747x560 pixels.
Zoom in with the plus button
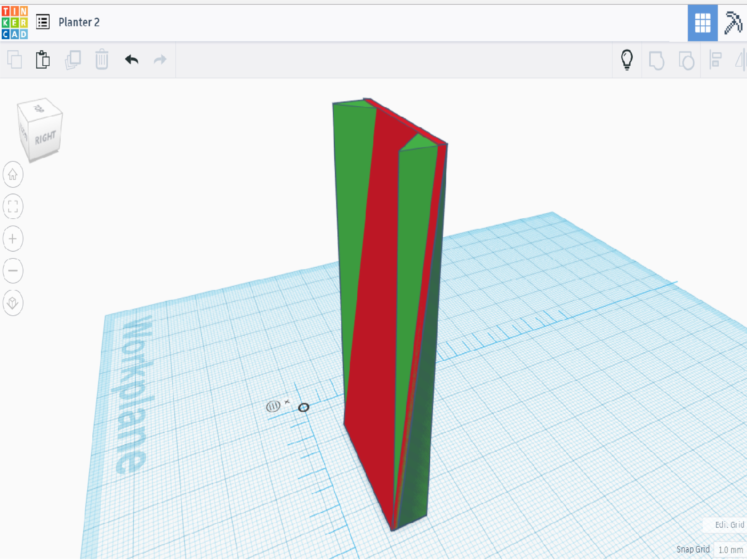(x=13, y=239)
